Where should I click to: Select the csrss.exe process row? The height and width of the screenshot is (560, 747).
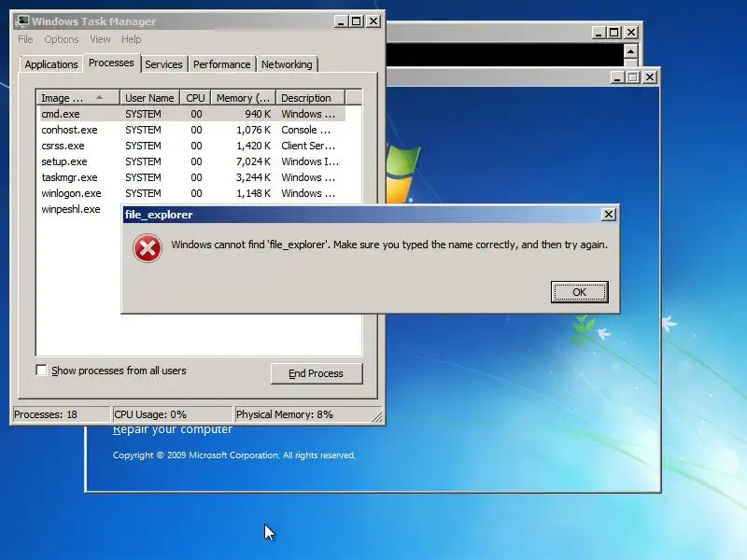[192, 146]
